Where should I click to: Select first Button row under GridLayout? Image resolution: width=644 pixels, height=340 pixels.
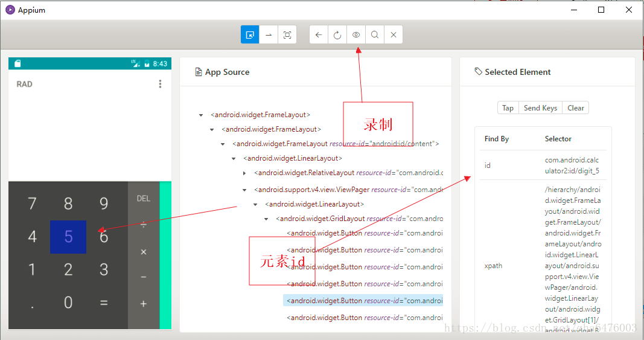pos(365,233)
